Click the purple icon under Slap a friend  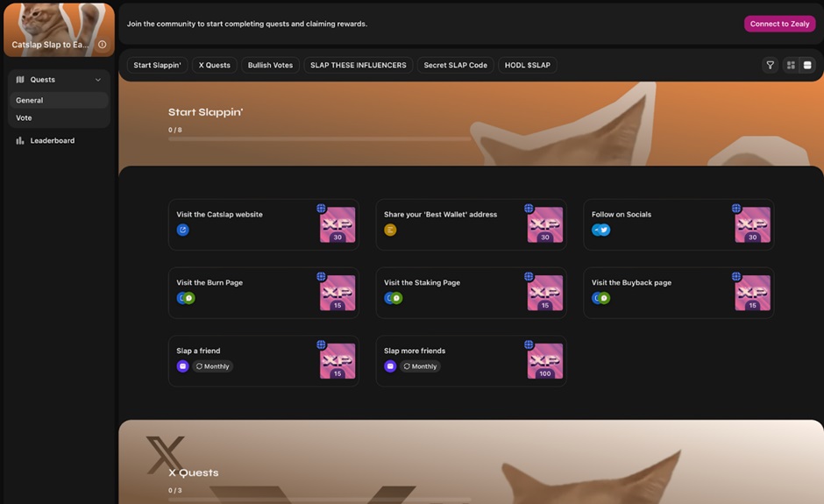[x=182, y=366]
